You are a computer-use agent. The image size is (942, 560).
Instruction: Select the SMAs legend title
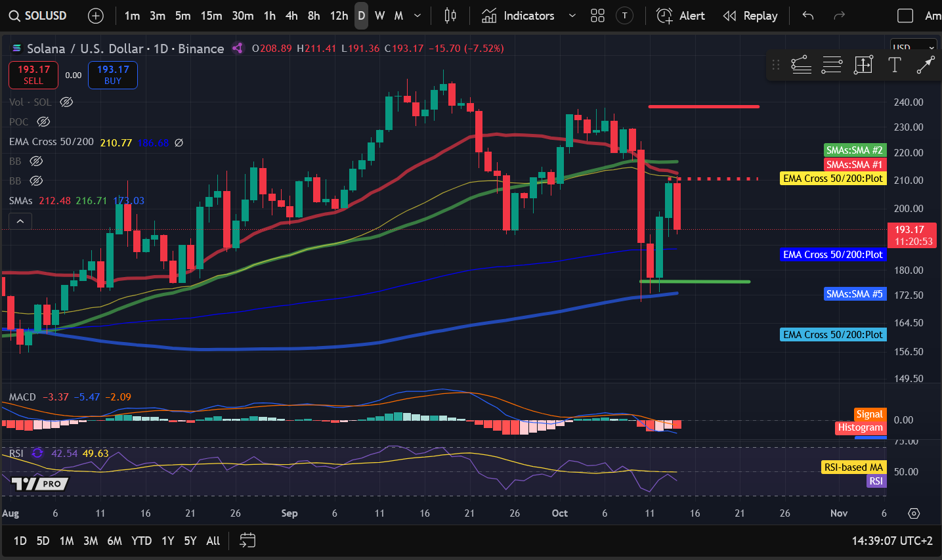(21, 201)
